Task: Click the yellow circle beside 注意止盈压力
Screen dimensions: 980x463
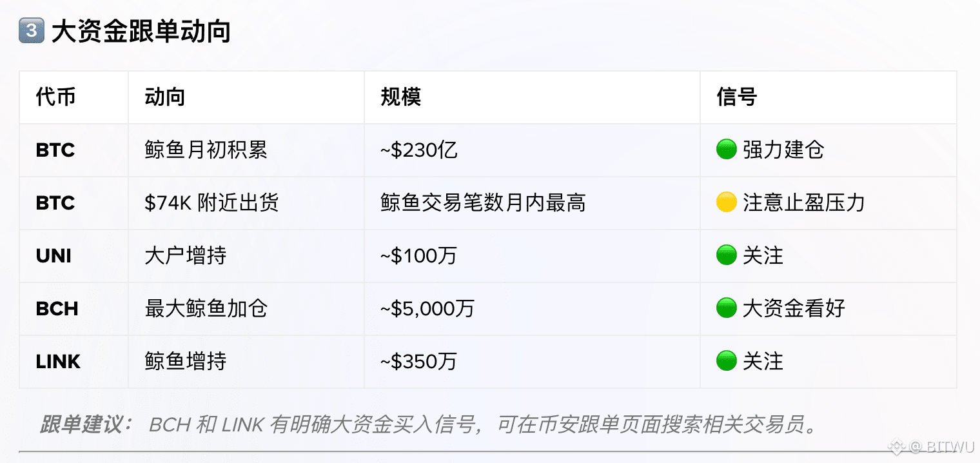Action: [x=726, y=203]
